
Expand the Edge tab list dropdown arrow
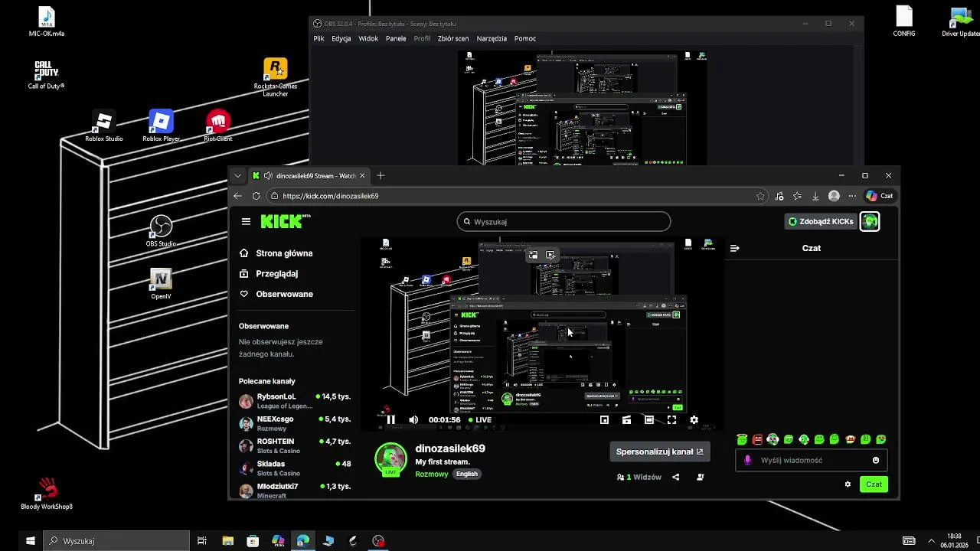[x=237, y=175]
